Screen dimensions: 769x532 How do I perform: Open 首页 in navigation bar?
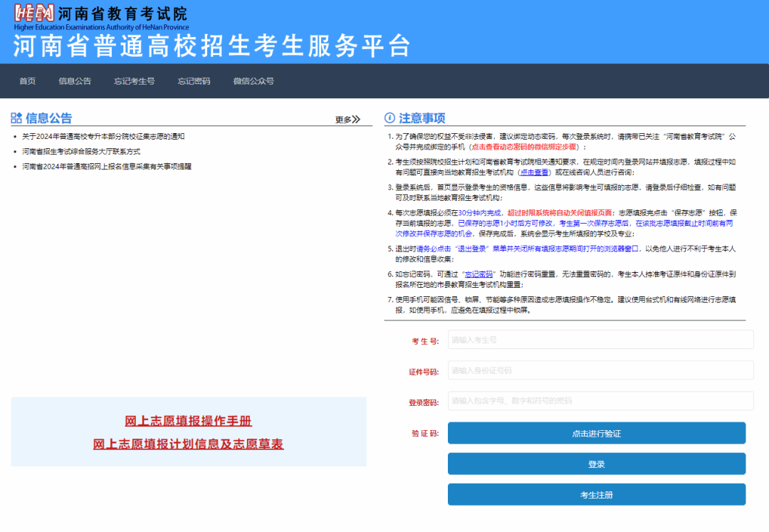pyautogui.click(x=27, y=81)
